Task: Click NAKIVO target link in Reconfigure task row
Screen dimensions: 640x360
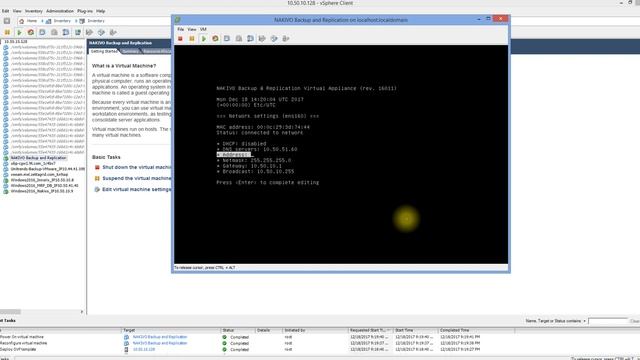Action: [160, 343]
